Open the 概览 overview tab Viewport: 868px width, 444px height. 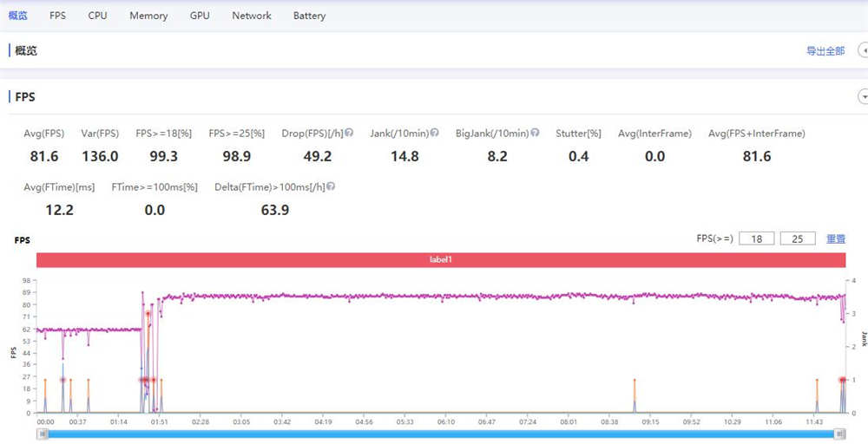pyautogui.click(x=17, y=16)
